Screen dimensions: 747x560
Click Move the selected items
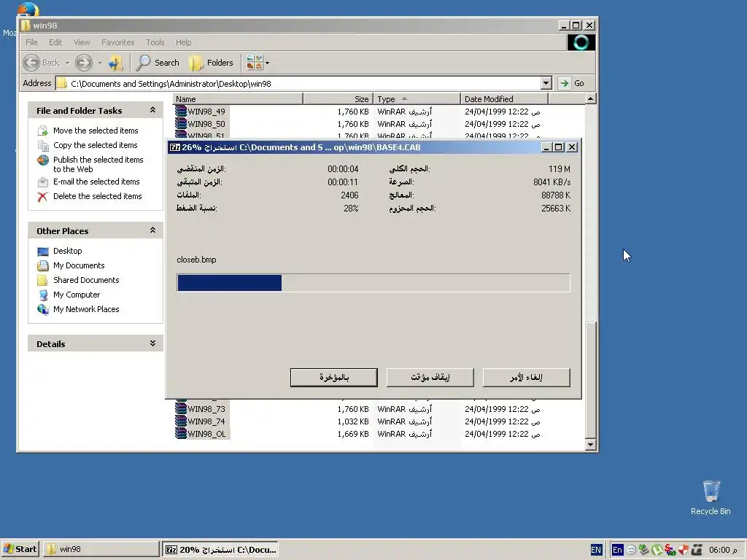[96, 131]
